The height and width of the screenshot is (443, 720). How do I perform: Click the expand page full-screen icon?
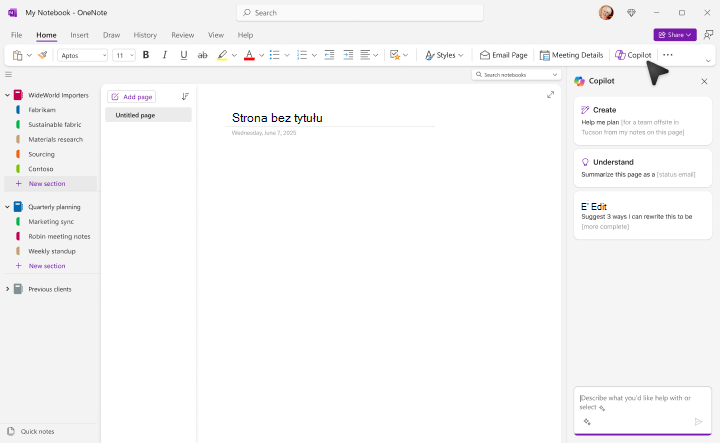551,95
